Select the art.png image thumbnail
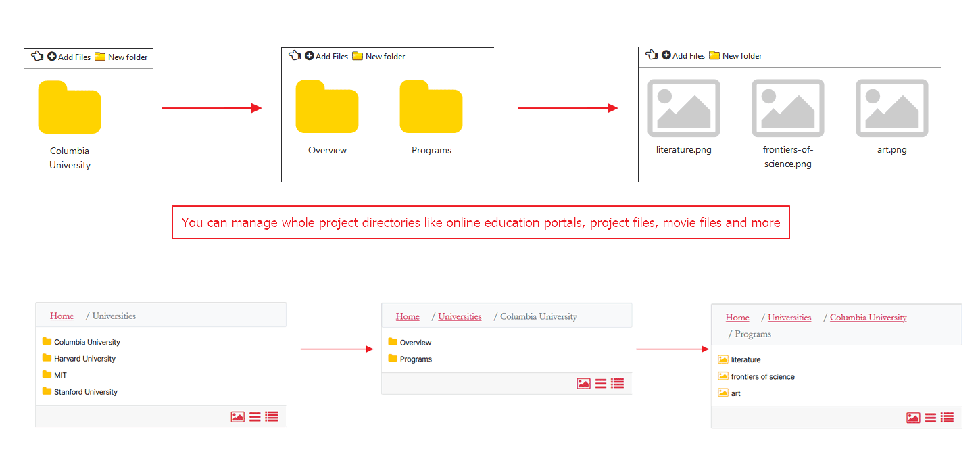Screen dimensions: 980x473 (892, 108)
